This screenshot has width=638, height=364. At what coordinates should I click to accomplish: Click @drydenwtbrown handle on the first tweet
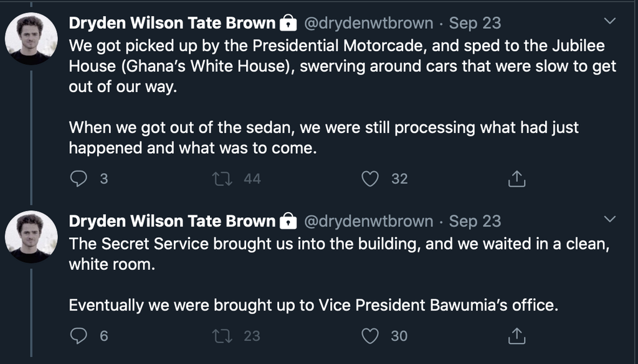click(368, 24)
